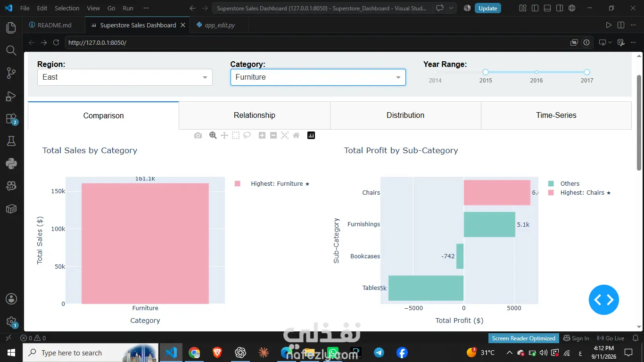Click the Plotly camera download icon
This screenshot has width=644, height=362.
(198, 135)
